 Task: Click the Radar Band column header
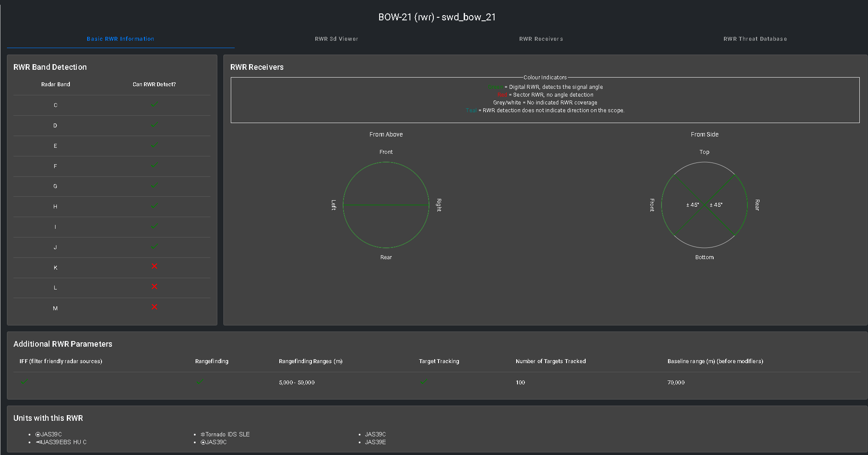(56, 84)
